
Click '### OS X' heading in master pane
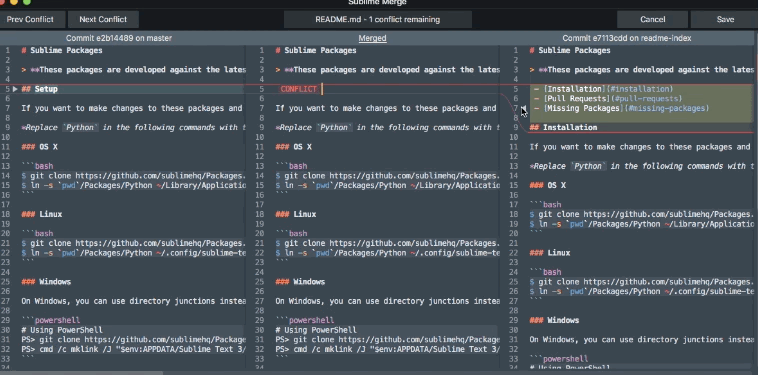[39, 147]
